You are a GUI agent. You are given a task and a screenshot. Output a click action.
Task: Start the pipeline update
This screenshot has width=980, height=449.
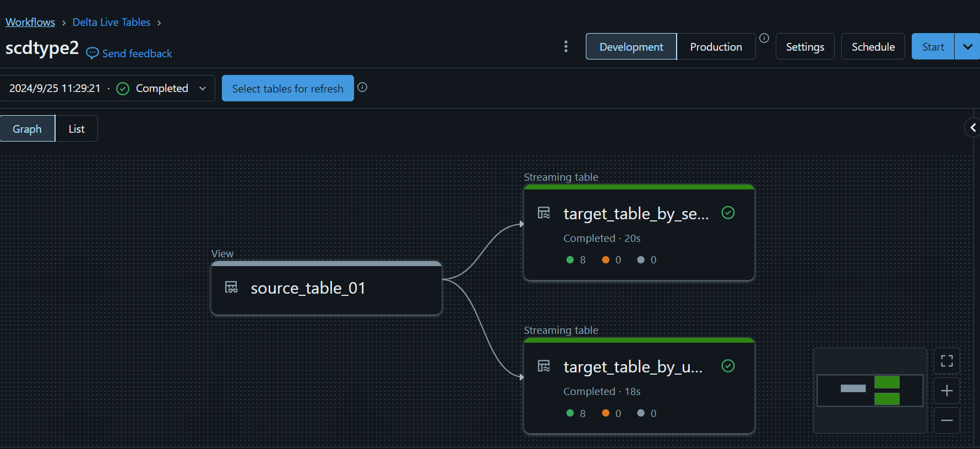tap(933, 47)
